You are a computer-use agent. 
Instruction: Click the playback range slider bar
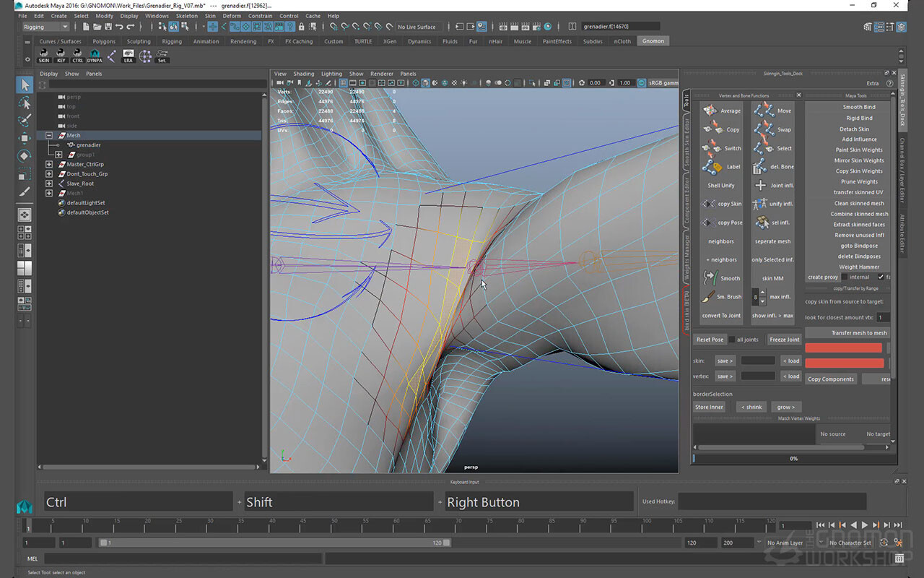[x=275, y=543]
